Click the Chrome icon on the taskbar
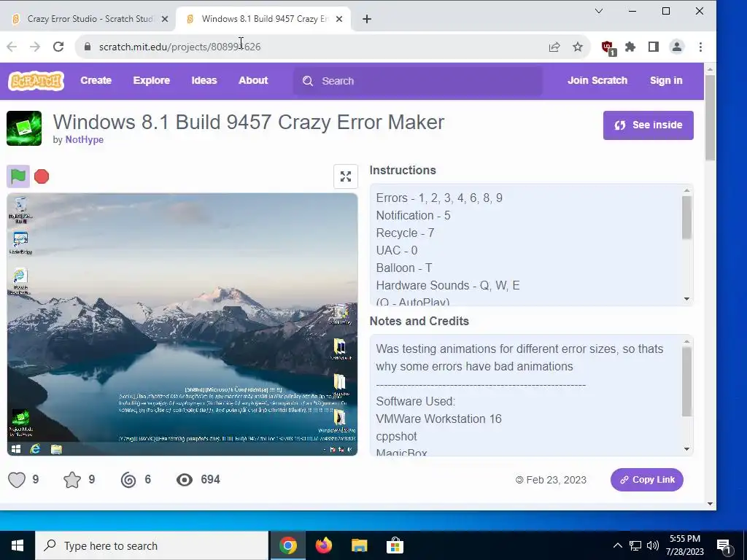The width and height of the screenshot is (747, 560). (x=288, y=545)
